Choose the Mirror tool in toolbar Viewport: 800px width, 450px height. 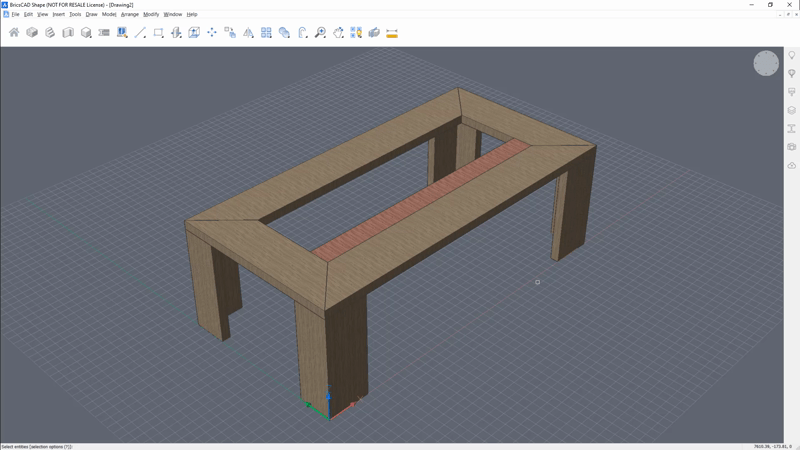(x=248, y=33)
